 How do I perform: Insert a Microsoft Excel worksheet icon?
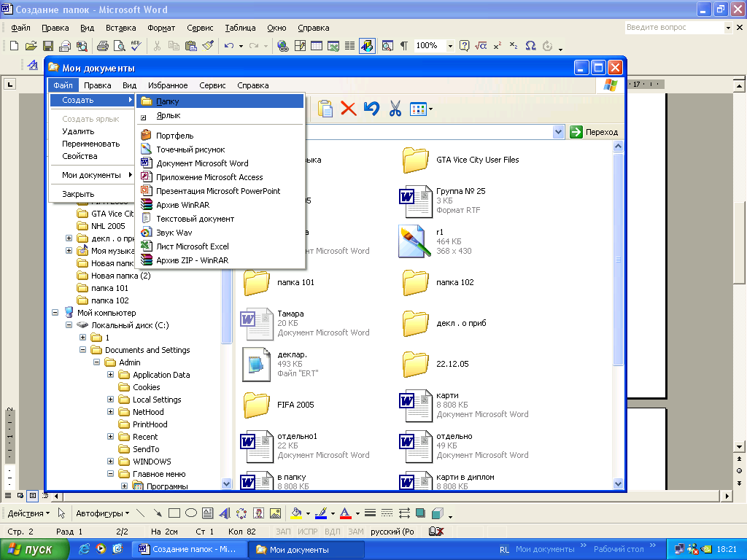coord(333,46)
